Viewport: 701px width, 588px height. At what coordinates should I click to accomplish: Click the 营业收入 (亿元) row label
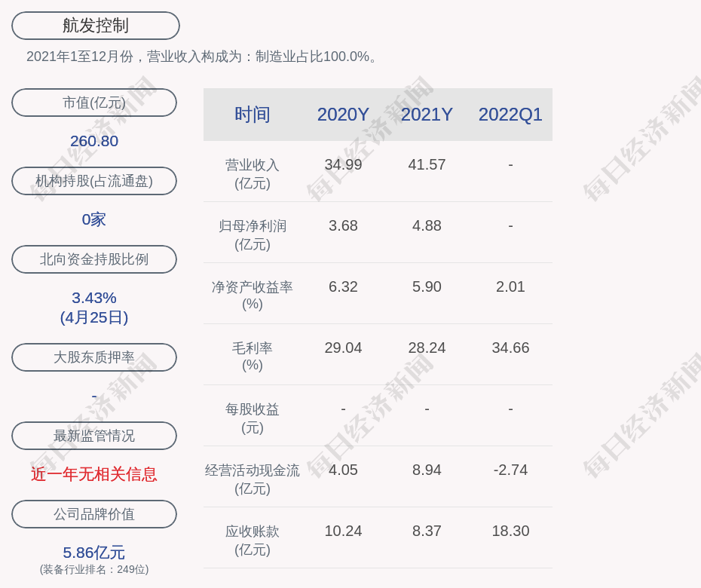253,174
